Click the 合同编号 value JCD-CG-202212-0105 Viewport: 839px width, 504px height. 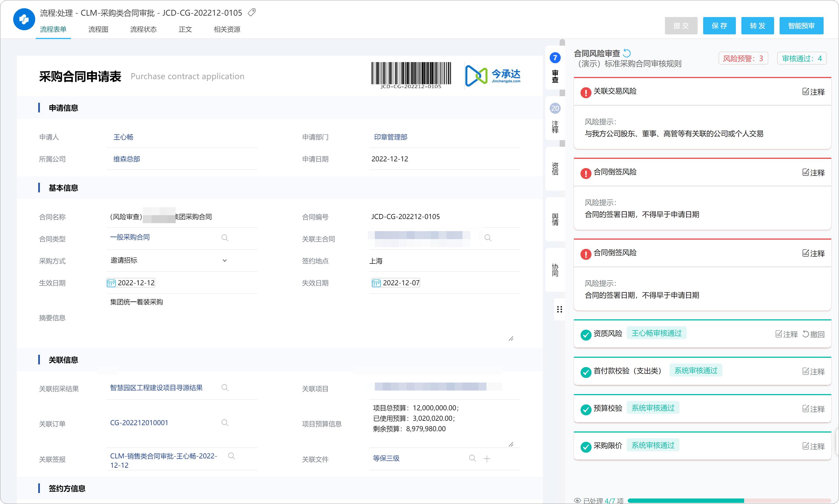(405, 216)
